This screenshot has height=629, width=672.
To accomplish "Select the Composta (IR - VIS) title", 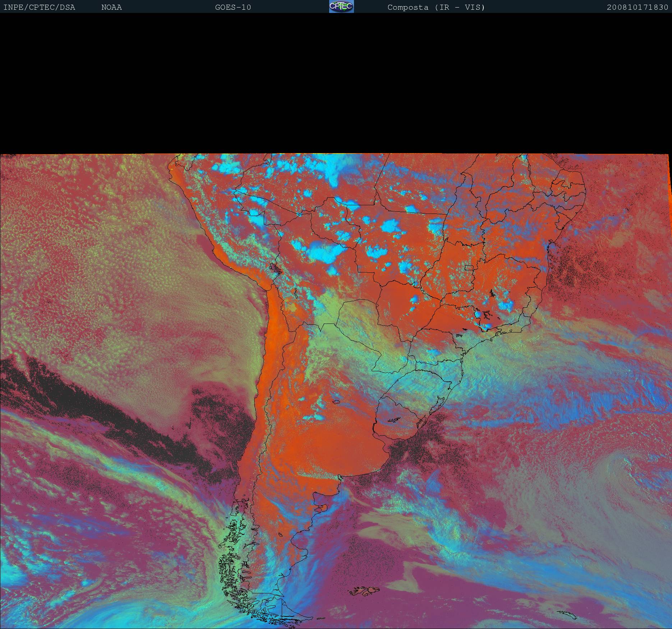I will pyautogui.click(x=436, y=7).
